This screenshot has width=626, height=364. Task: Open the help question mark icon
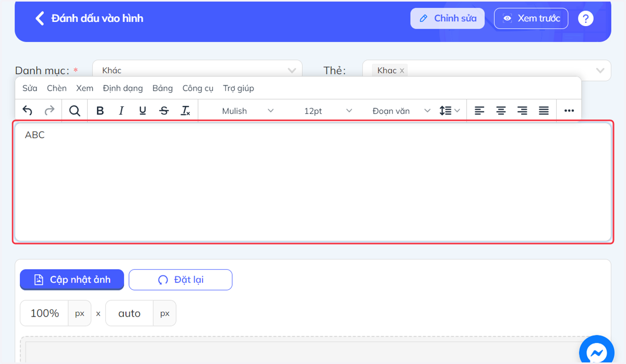[x=586, y=18]
